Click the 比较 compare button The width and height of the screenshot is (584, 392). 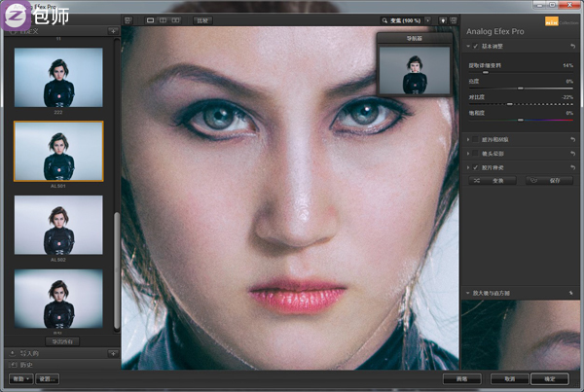[x=202, y=20]
